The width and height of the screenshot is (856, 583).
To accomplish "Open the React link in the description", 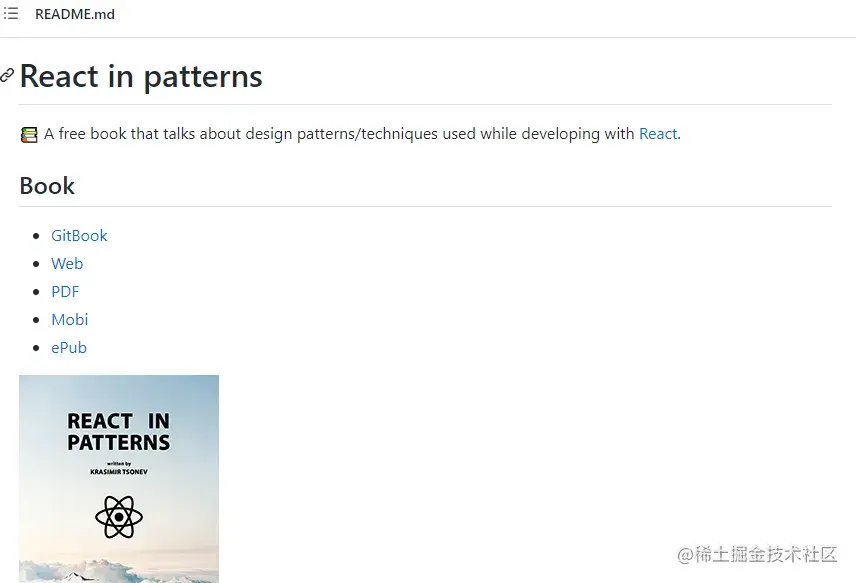I will click(658, 133).
